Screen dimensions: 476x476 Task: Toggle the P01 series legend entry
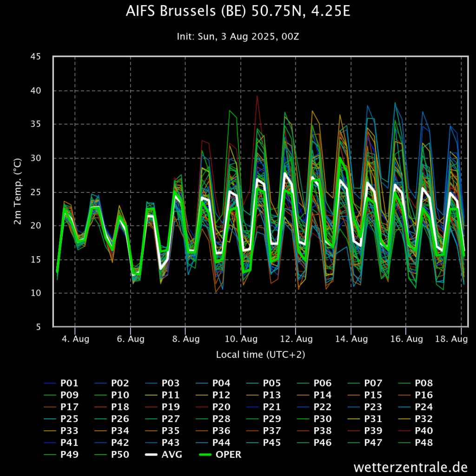pos(61,383)
